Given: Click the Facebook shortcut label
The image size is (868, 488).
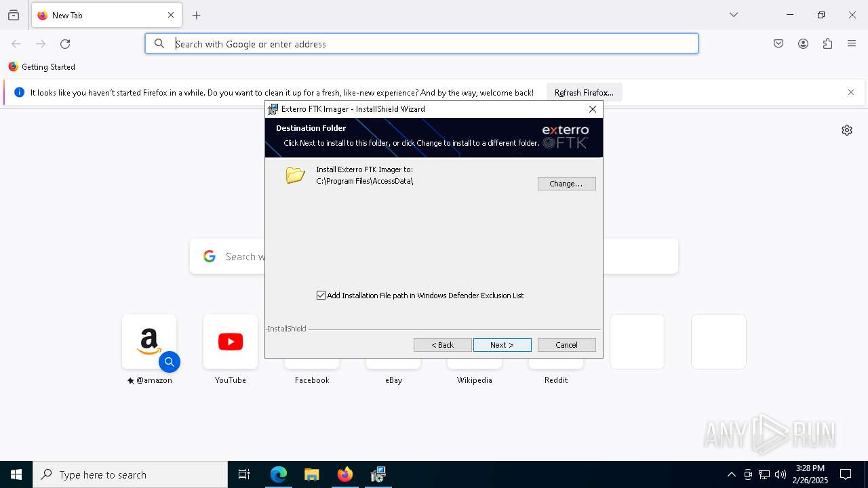Looking at the screenshot, I should click(x=312, y=380).
